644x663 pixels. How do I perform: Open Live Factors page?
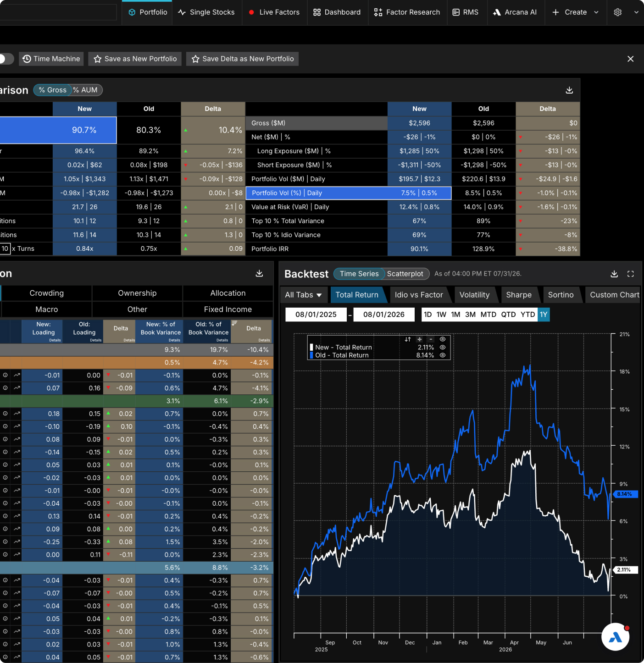click(x=274, y=12)
